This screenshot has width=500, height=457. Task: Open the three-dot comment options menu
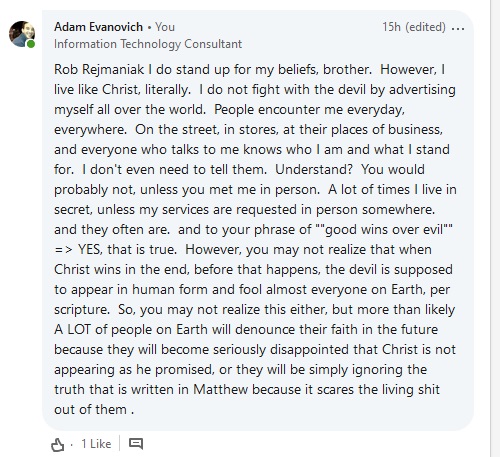(458, 29)
